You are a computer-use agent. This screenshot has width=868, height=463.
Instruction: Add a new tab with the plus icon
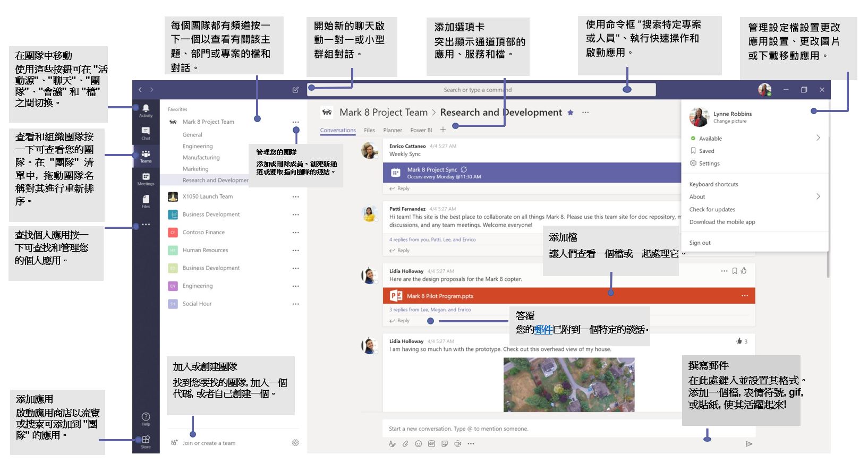point(443,130)
